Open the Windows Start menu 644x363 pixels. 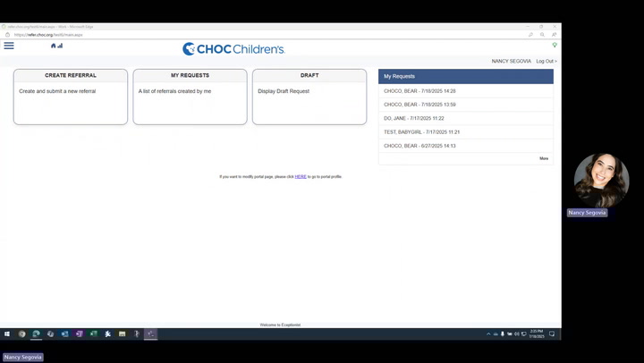(7, 333)
